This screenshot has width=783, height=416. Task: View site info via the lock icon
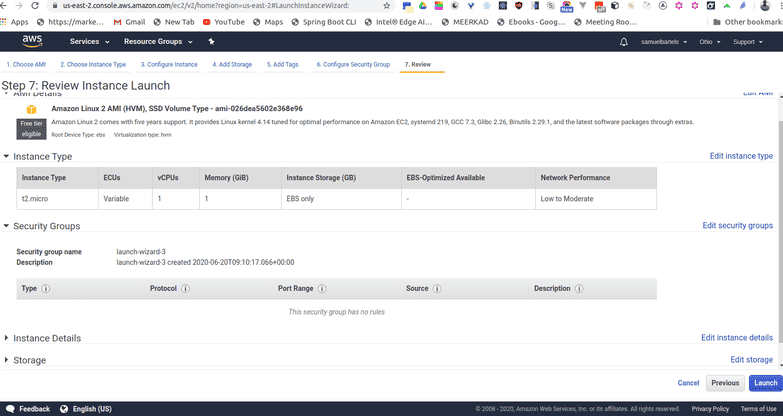click(54, 5)
